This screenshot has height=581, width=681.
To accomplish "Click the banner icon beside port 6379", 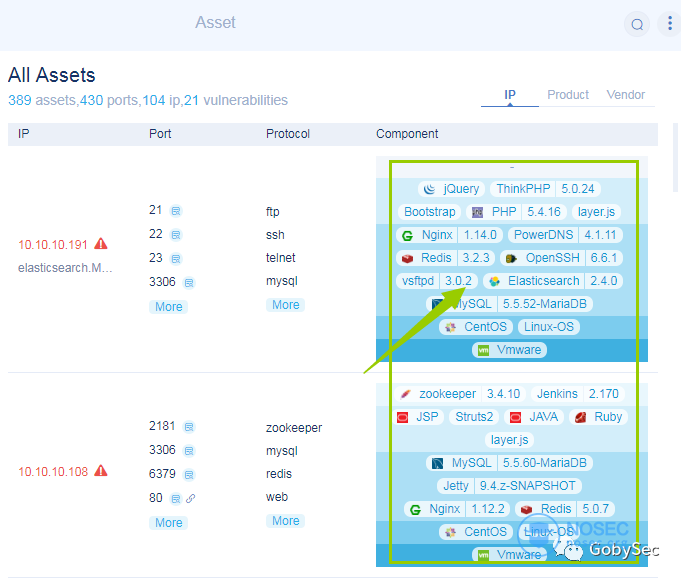I will click(x=189, y=475).
